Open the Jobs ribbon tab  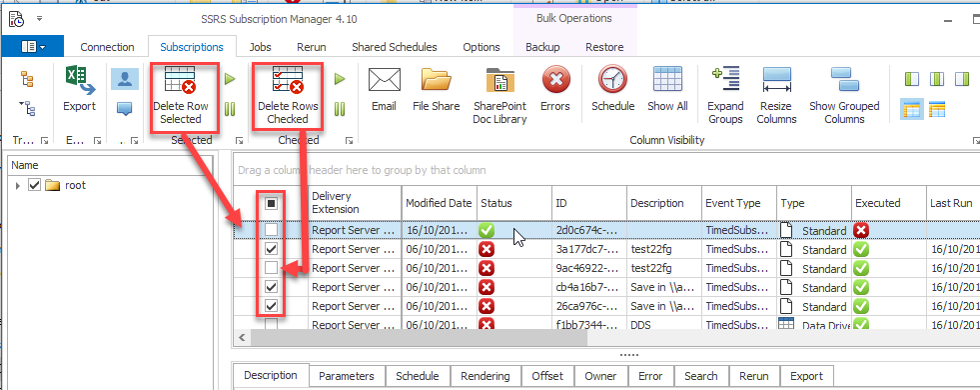coord(260,47)
